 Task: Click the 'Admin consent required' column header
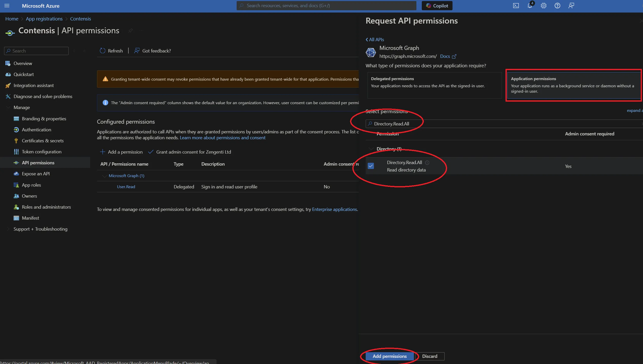click(589, 134)
